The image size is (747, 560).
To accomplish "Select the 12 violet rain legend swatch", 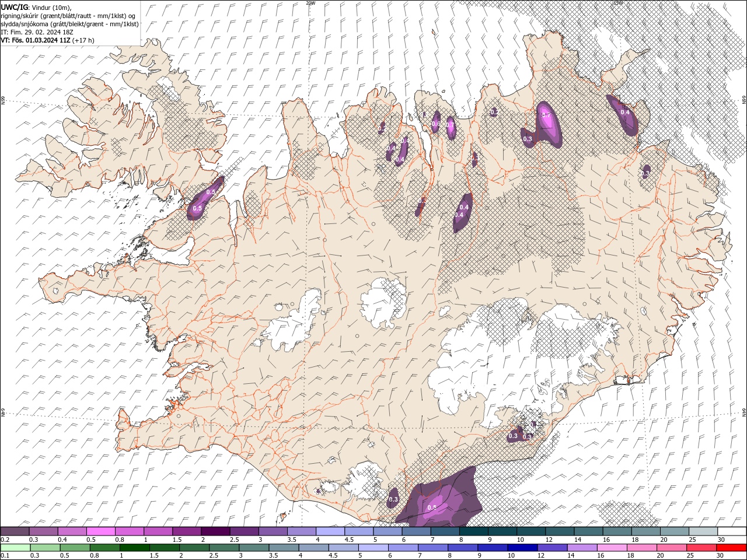I will click(552, 548).
